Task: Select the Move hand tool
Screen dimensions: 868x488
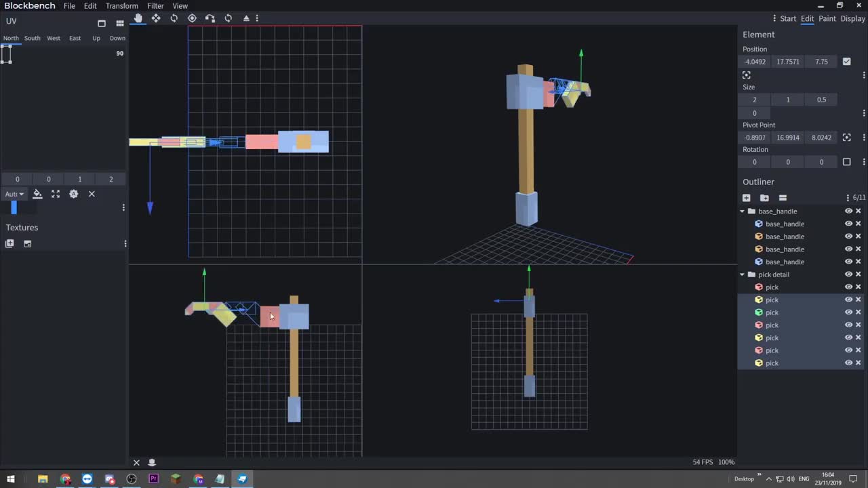Action: (138, 18)
